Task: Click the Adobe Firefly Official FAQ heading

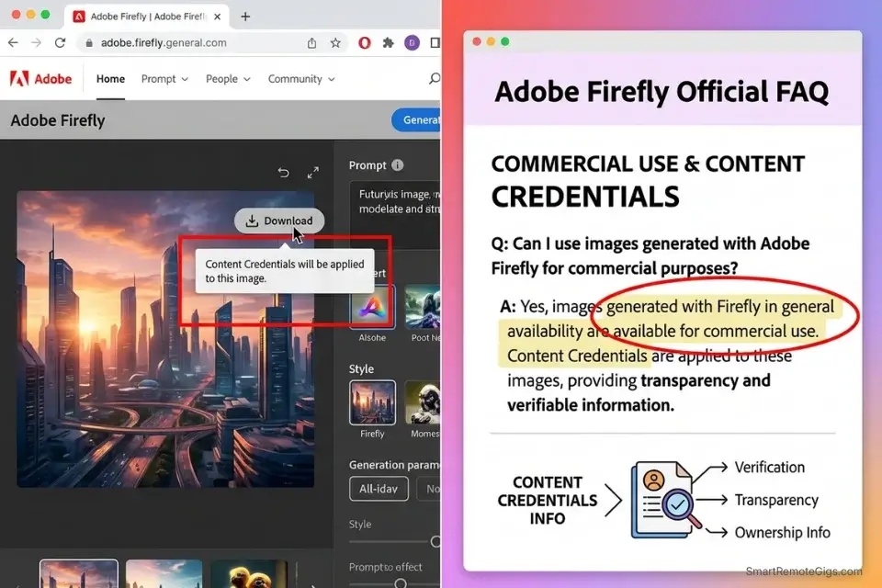Action: [661, 92]
